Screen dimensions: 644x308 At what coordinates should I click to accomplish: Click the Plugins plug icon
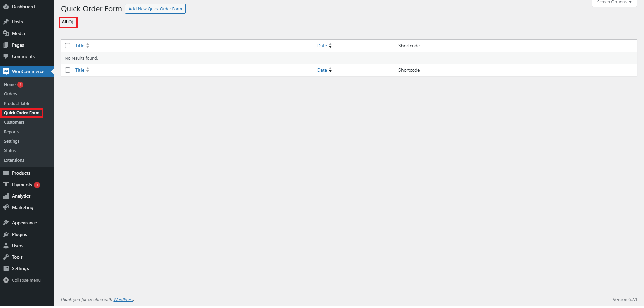pos(6,234)
